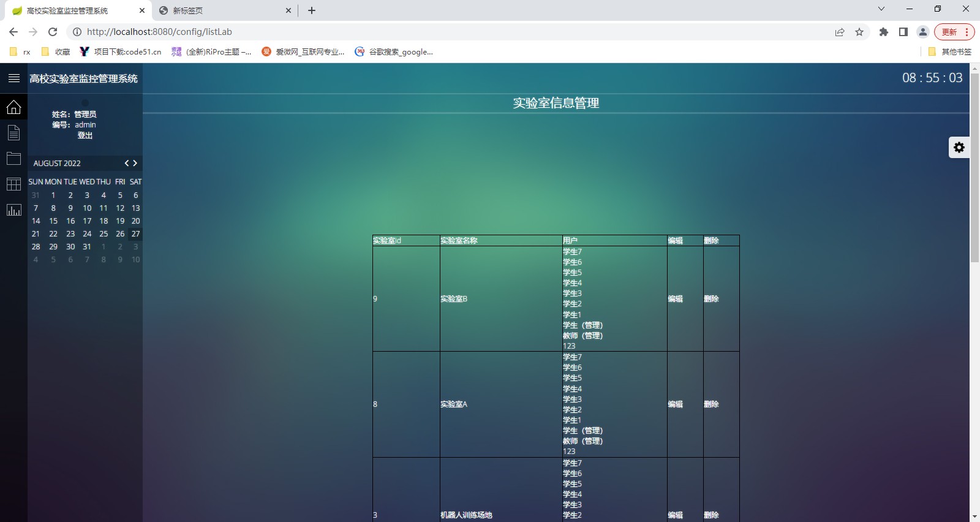Select August 9 in calendar
This screenshot has height=522, width=980.
70,208
